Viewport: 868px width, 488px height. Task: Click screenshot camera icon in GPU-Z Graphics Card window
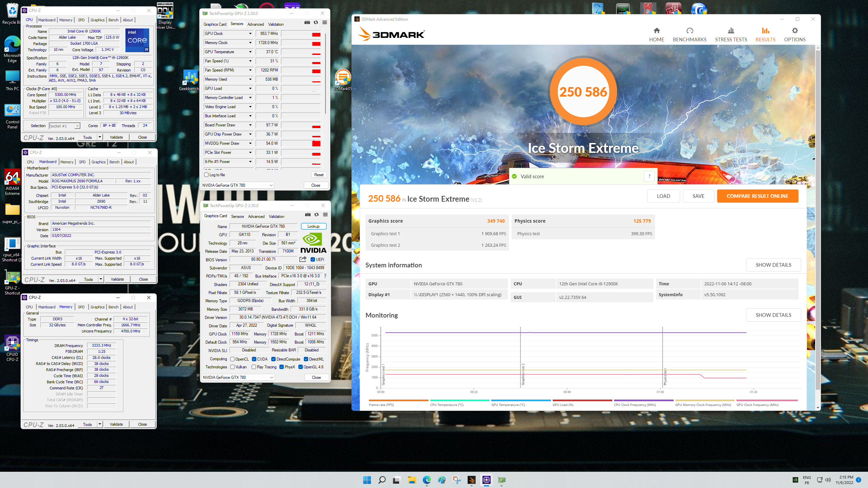pyautogui.click(x=308, y=215)
